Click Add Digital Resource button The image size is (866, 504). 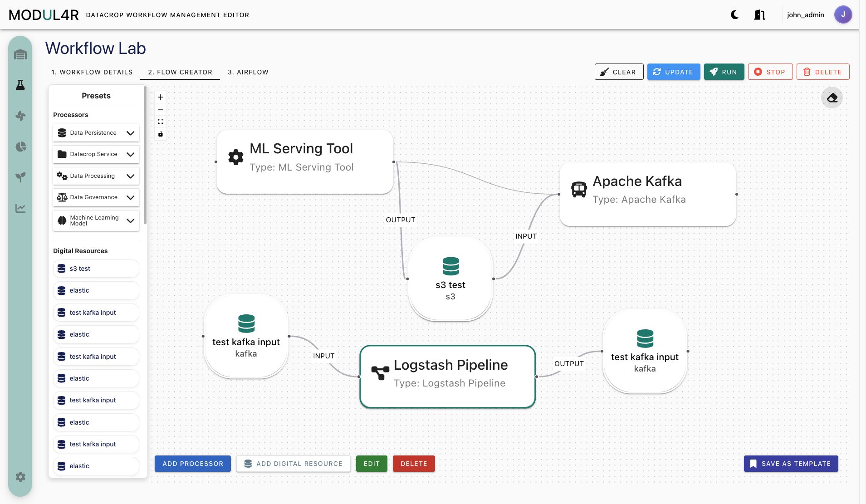pos(293,464)
